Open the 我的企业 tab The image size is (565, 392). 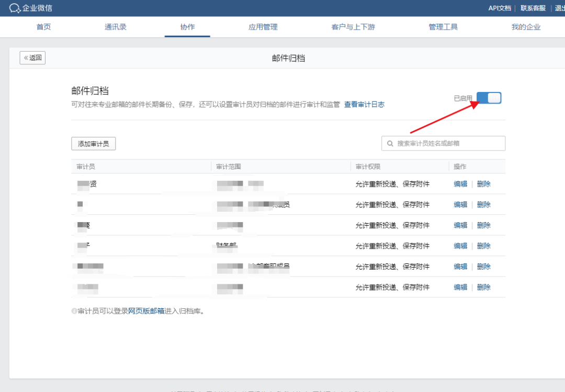[x=525, y=27]
